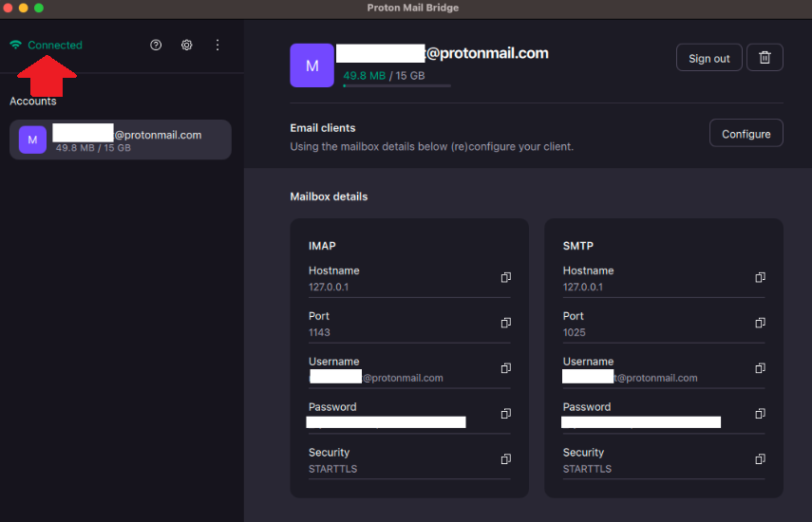Click the SMTP section title
Image resolution: width=812 pixels, height=522 pixels.
tap(578, 246)
